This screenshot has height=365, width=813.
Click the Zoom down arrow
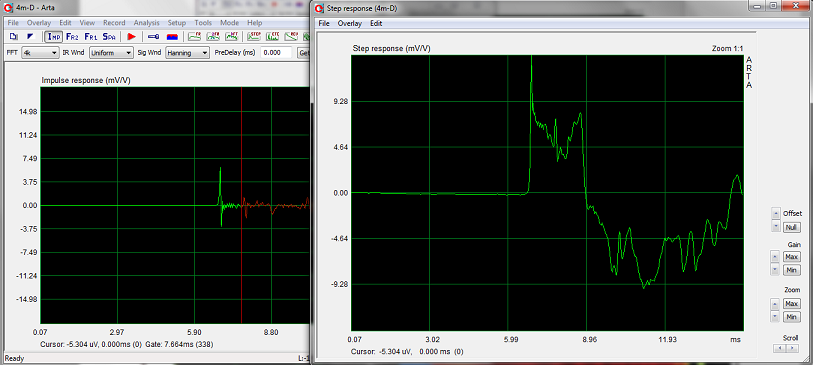coord(776,316)
